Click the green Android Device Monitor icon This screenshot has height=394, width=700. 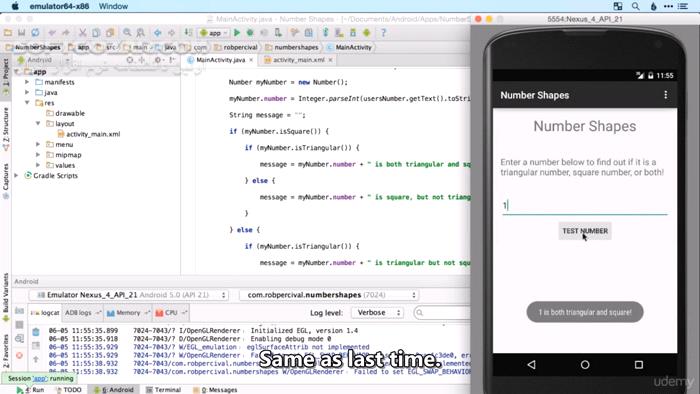367,33
